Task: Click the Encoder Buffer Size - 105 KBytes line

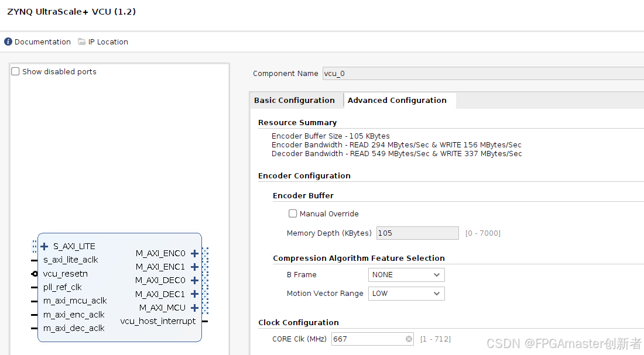Action: tap(331, 136)
